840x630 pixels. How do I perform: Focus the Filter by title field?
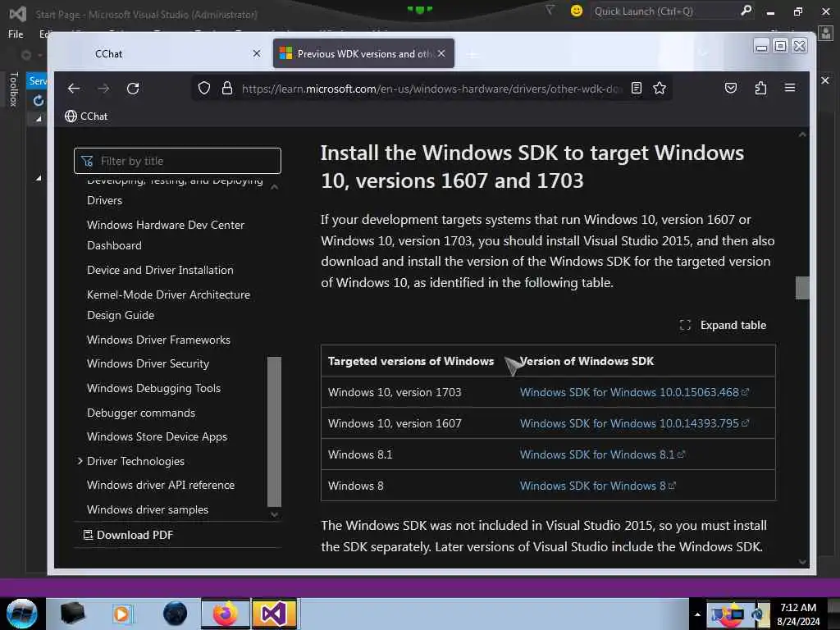177,161
